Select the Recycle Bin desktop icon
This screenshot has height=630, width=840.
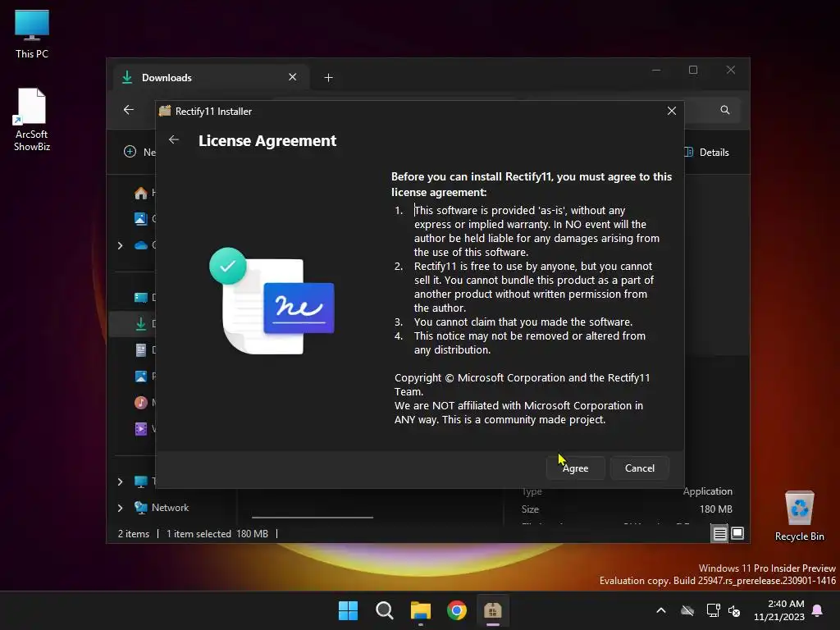tap(799, 516)
